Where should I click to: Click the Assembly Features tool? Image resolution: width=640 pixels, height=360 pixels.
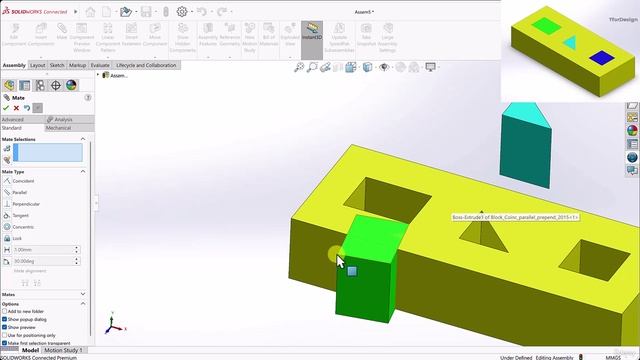(208, 34)
